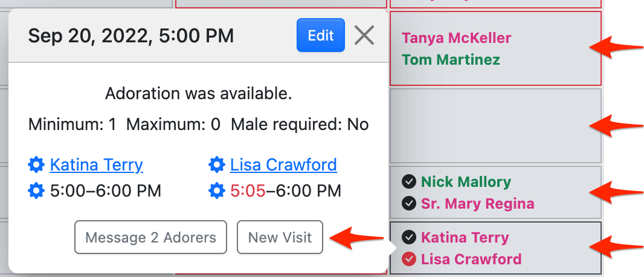Open Lisa Crawford profile link
This screenshot has height=277, width=644.
pyautogui.click(x=283, y=165)
